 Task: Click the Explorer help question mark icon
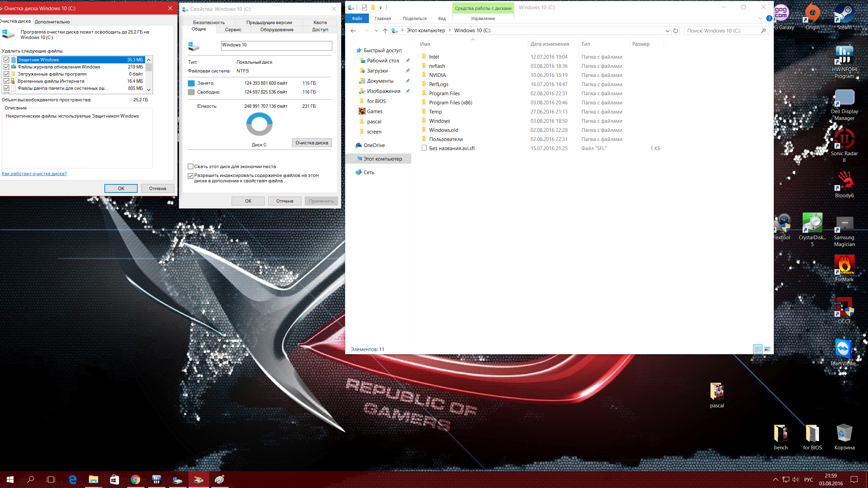[x=769, y=18]
